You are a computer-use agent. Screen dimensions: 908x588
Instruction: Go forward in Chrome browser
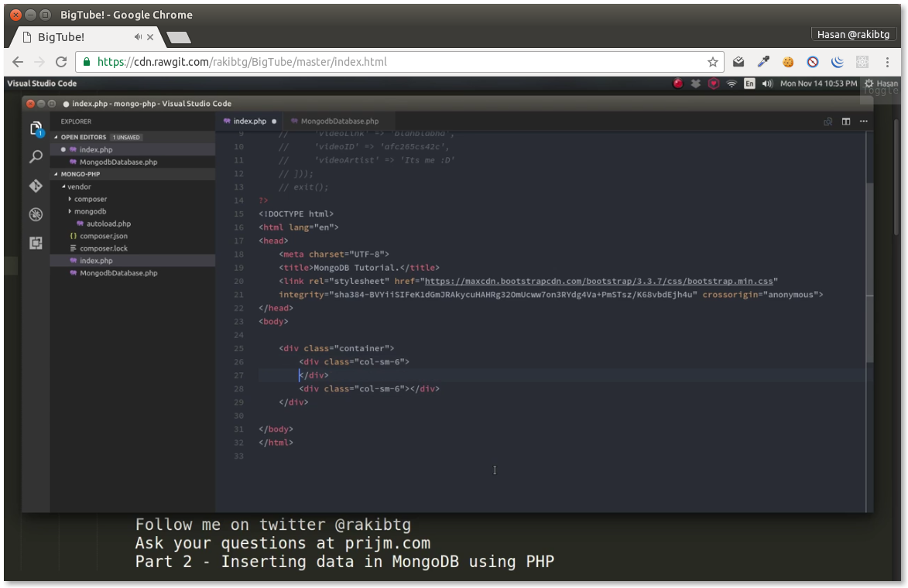point(39,62)
